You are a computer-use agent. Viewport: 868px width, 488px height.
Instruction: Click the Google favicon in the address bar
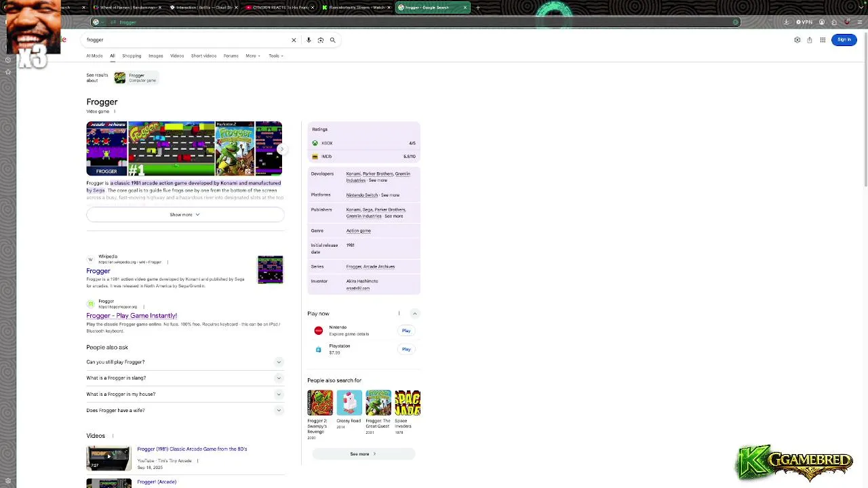point(96,22)
